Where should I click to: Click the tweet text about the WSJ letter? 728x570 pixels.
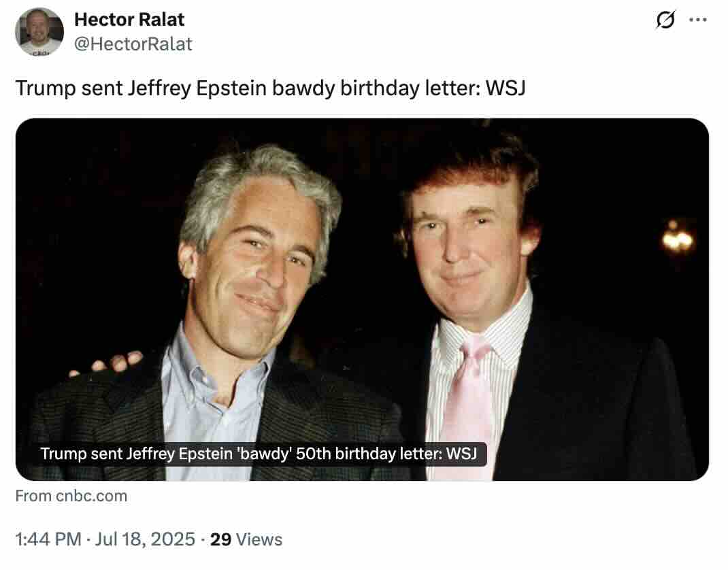(271, 88)
